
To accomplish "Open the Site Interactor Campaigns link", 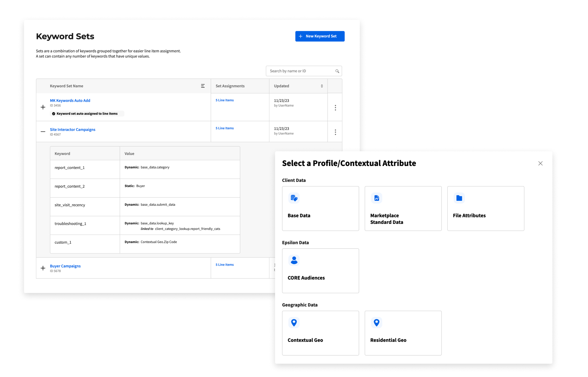I will click(x=73, y=130).
